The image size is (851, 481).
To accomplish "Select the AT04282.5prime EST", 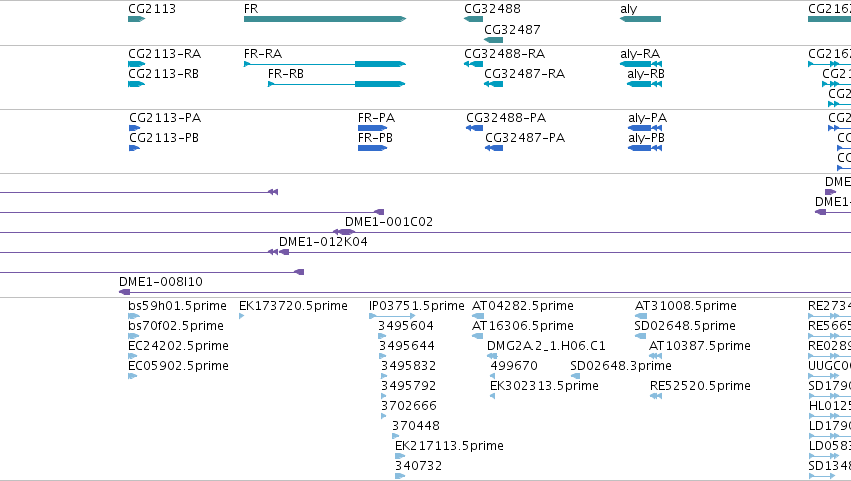I will (478, 316).
